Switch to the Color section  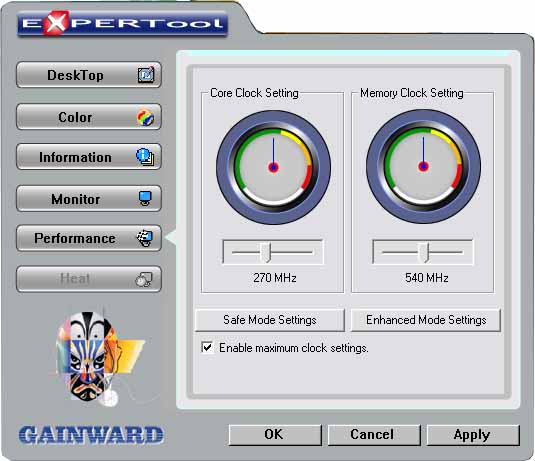point(89,117)
